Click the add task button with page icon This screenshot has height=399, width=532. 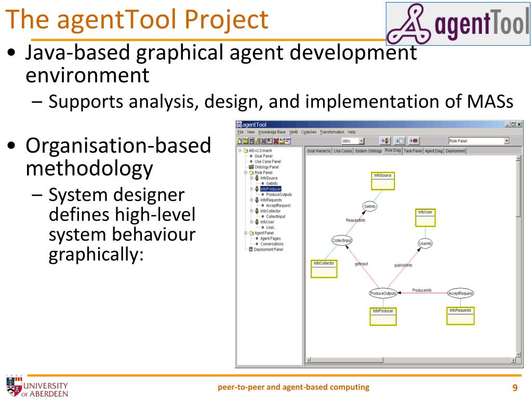400,141
